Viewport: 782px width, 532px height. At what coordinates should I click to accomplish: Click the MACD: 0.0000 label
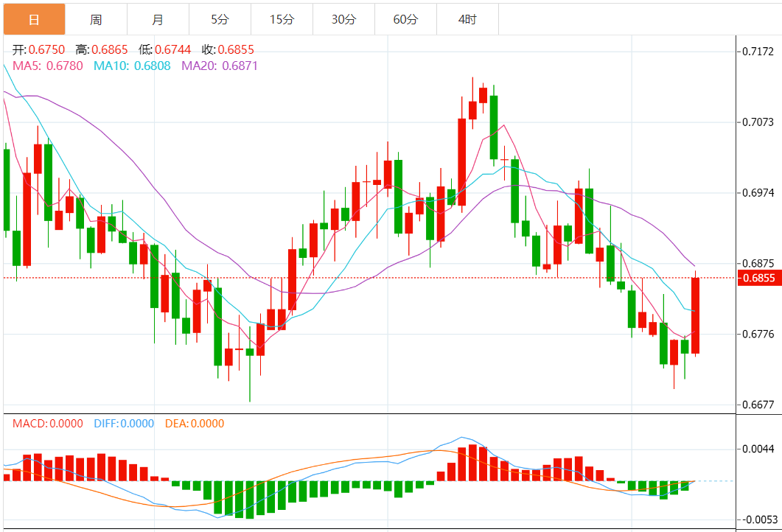tap(48, 423)
